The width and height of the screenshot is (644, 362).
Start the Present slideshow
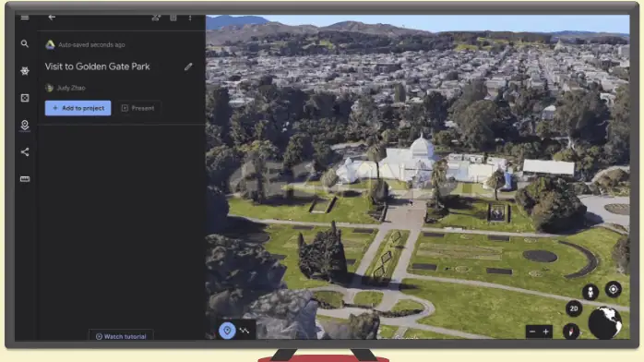pyautogui.click(x=138, y=108)
